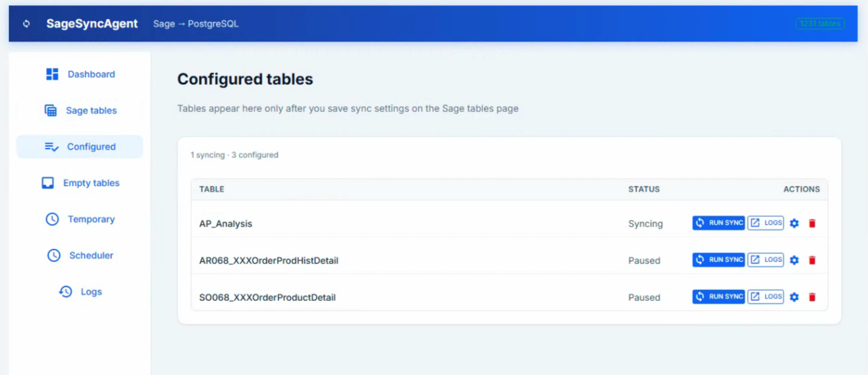Click the '1 syncing · 3 configured' summary
This screenshot has width=868, height=375.
tap(234, 155)
